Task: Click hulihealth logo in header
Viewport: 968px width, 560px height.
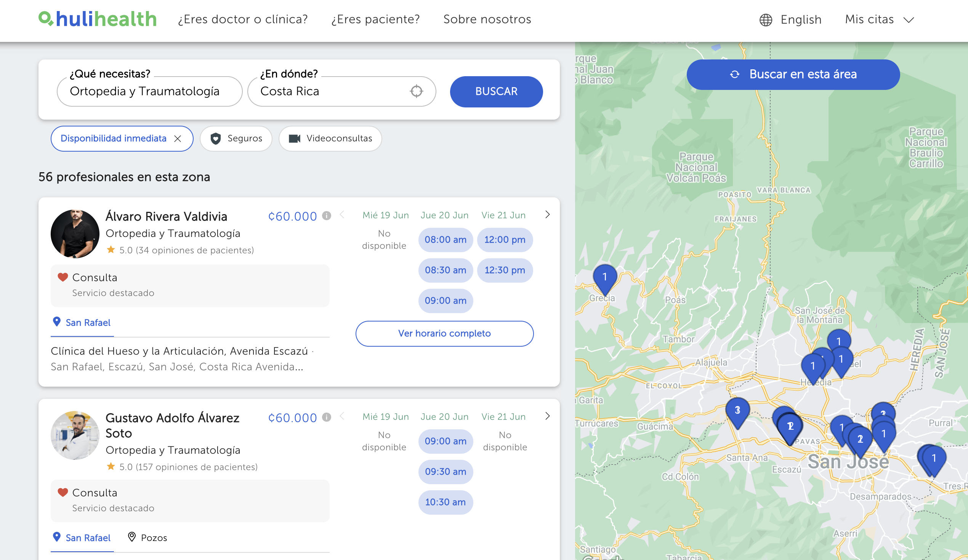Action: [x=98, y=19]
